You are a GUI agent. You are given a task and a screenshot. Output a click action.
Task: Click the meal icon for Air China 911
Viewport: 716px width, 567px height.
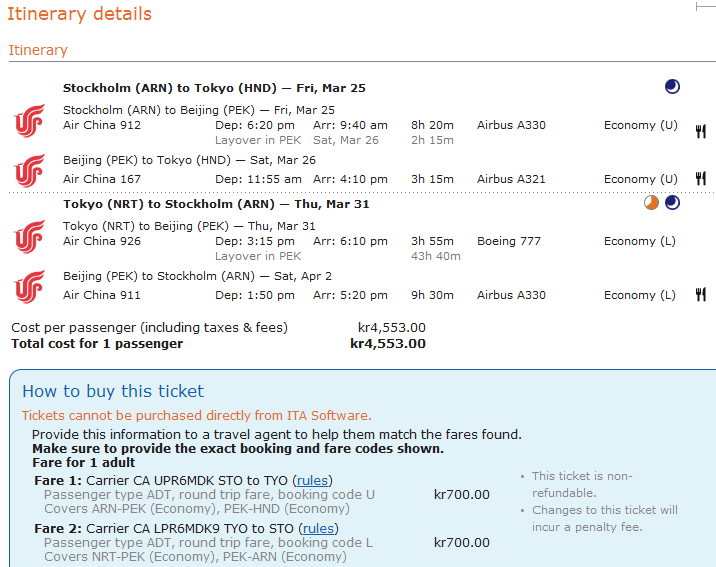point(701,295)
